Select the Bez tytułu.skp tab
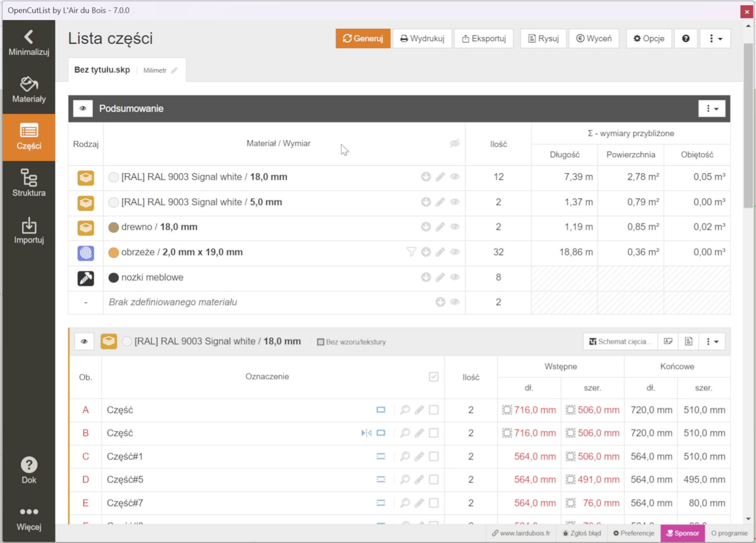This screenshot has height=543, width=756. (102, 70)
